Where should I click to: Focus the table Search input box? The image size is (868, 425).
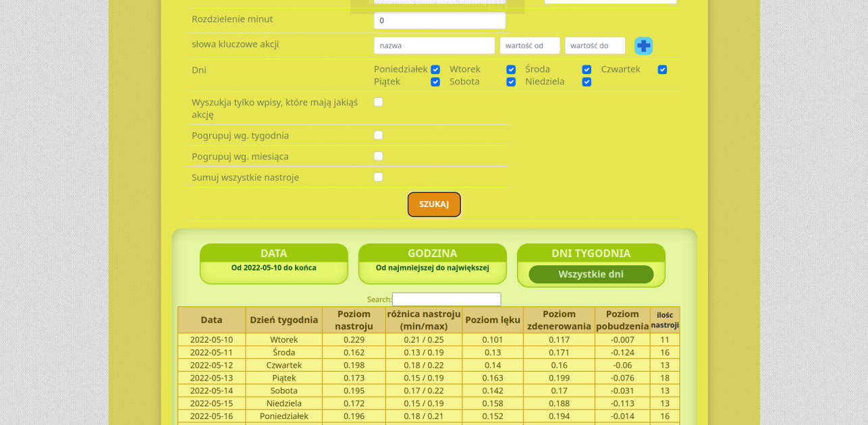tap(446, 300)
